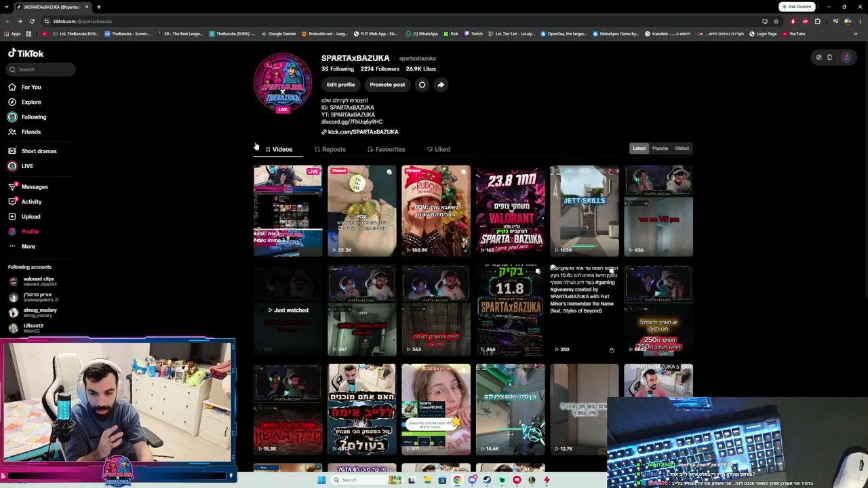Open the pinned video with 188.9K views
Viewport: 868px width, 488px height.
(435, 211)
